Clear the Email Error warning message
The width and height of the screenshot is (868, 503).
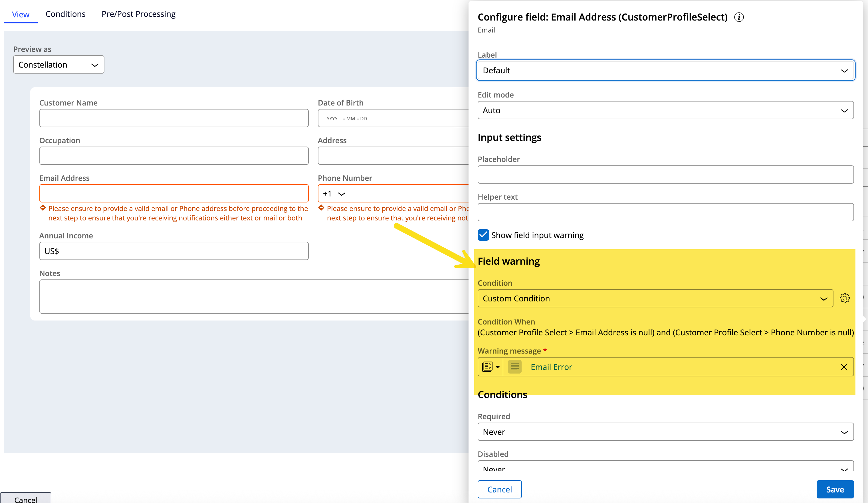[843, 367]
